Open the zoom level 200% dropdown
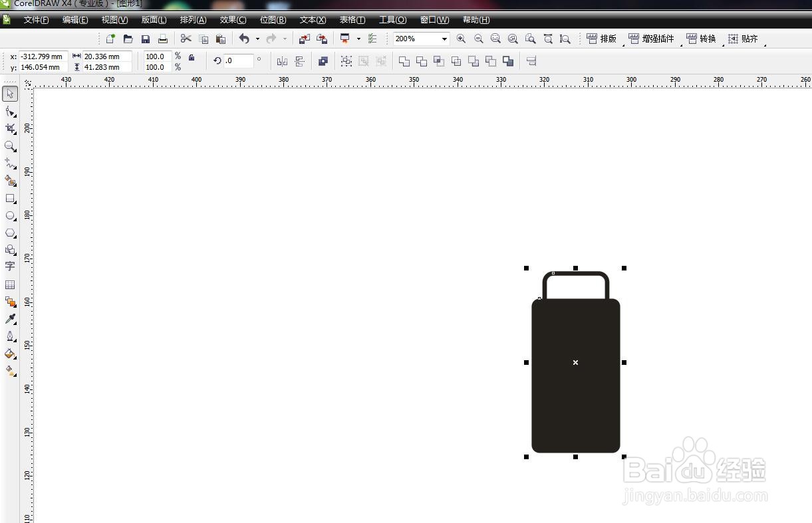Image resolution: width=812 pixels, height=523 pixels. pos(444,39)
